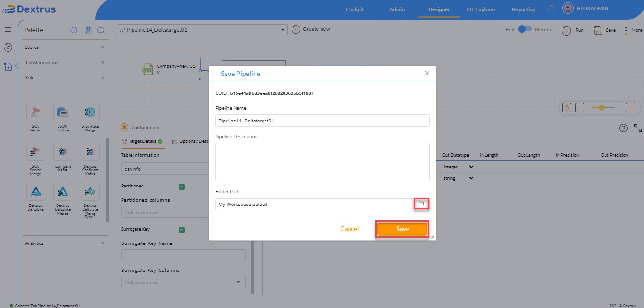
Task: Expand the Transformations palette section
Action: [x=65, y=62]
